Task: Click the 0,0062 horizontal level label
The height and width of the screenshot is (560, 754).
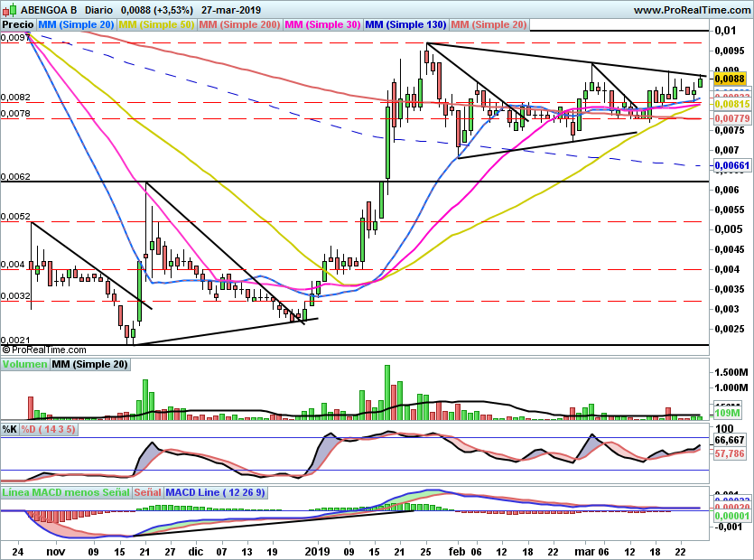Action: pyautogui.click(x=15, y=176)
